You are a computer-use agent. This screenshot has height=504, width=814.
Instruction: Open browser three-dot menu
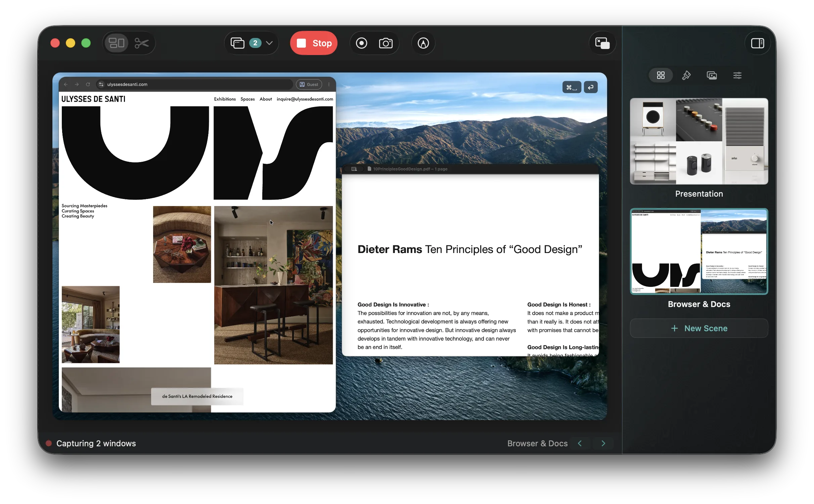coord(329,84)
